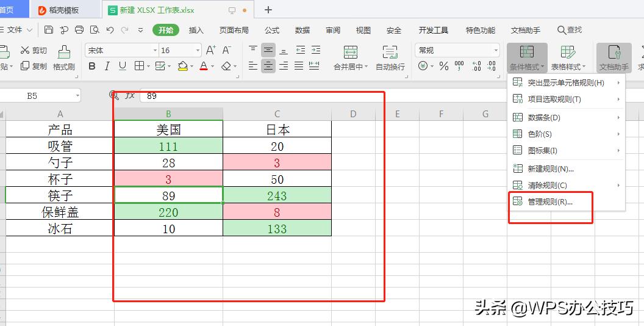Toggle underline formatting
This screenshot has width=644, height=326.
(123, 66)
